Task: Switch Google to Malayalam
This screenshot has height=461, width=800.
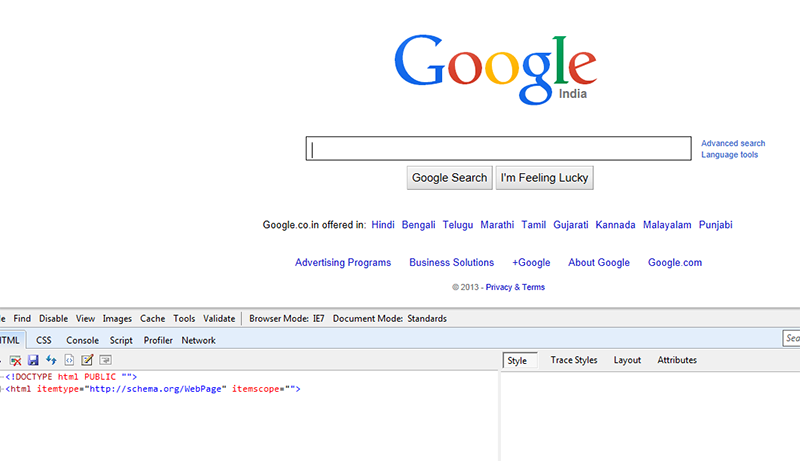Action: click(x=667, y=225)
